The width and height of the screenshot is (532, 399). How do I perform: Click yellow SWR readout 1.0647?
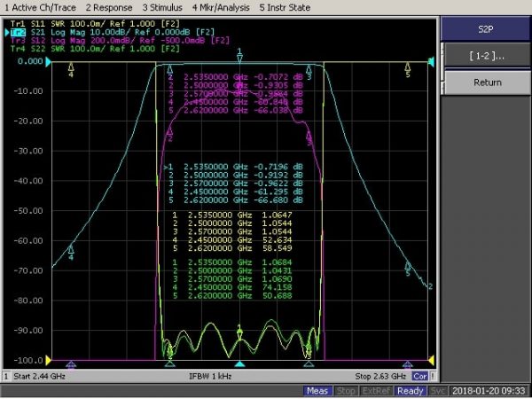pos(277,215)
